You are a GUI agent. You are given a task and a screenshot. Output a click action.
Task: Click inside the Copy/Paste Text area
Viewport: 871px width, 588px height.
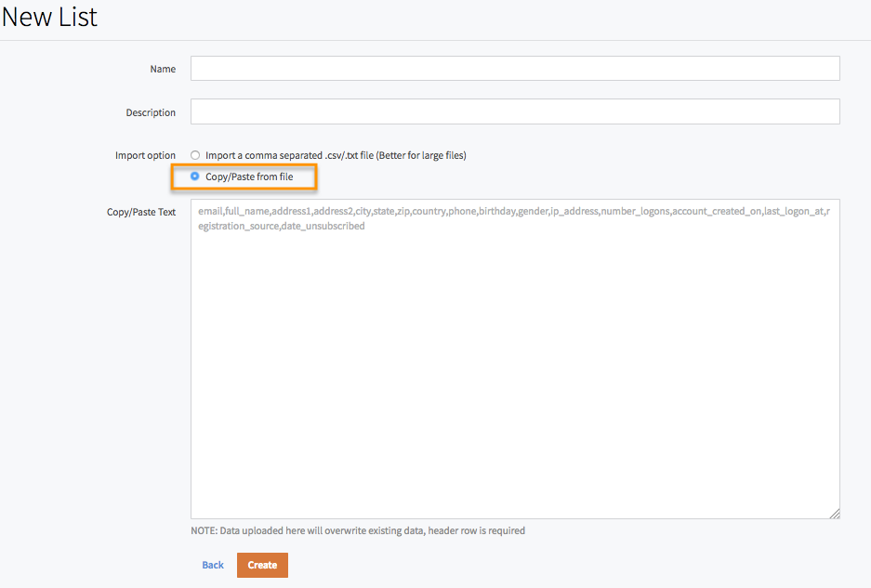515,359
